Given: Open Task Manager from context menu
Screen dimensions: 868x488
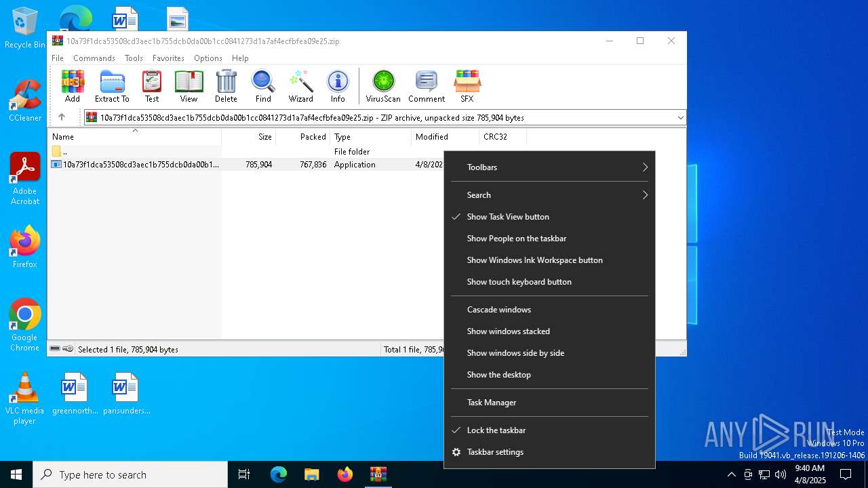Looking at the screenshot, I should click(x=549, y=403).
